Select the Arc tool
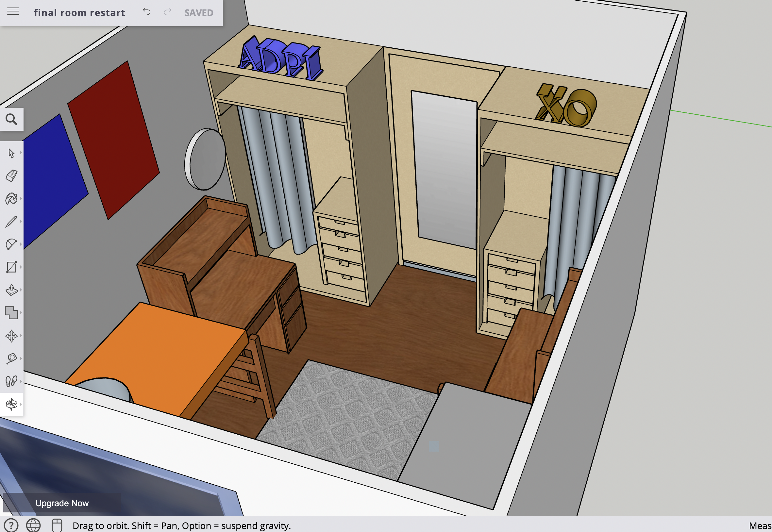The image size is (772, 532). [11, 244]
